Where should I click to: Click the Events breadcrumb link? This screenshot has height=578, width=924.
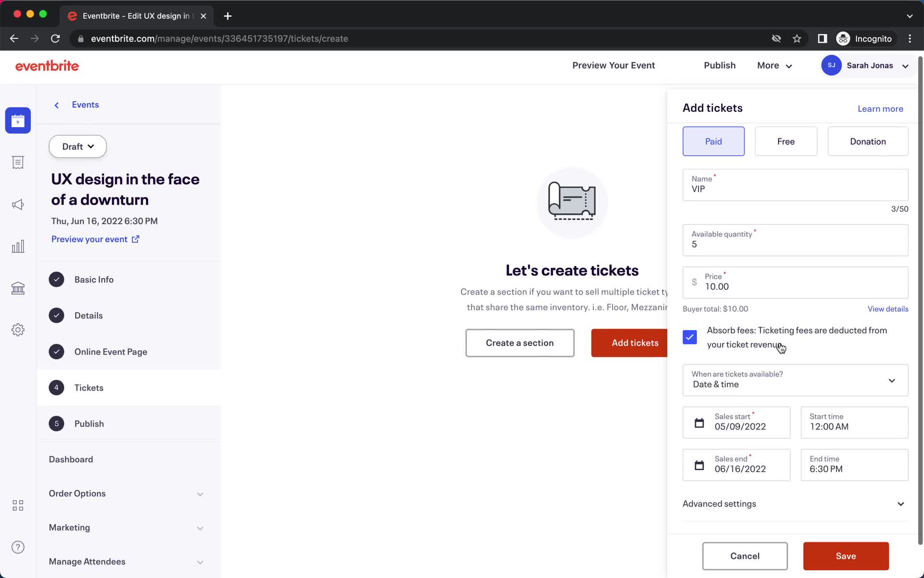coord(85,105)
